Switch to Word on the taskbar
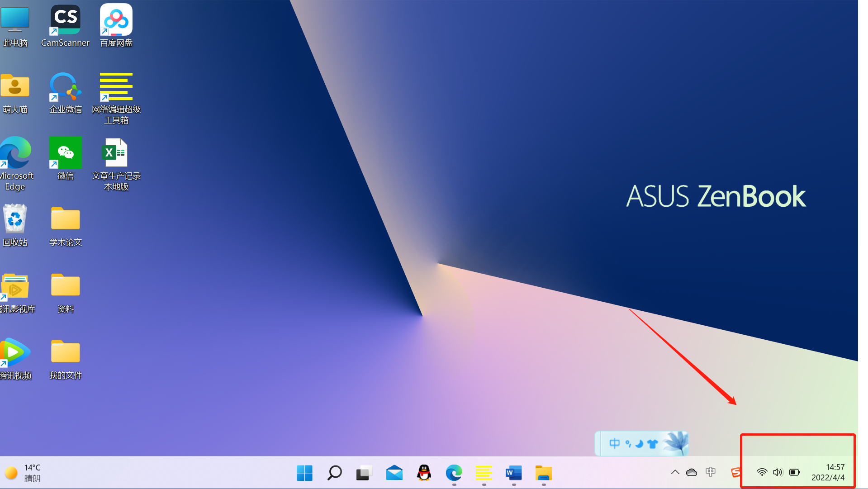The width and height of the screenshot is (868, 489). pyautogui.click(x=513, y=473)
